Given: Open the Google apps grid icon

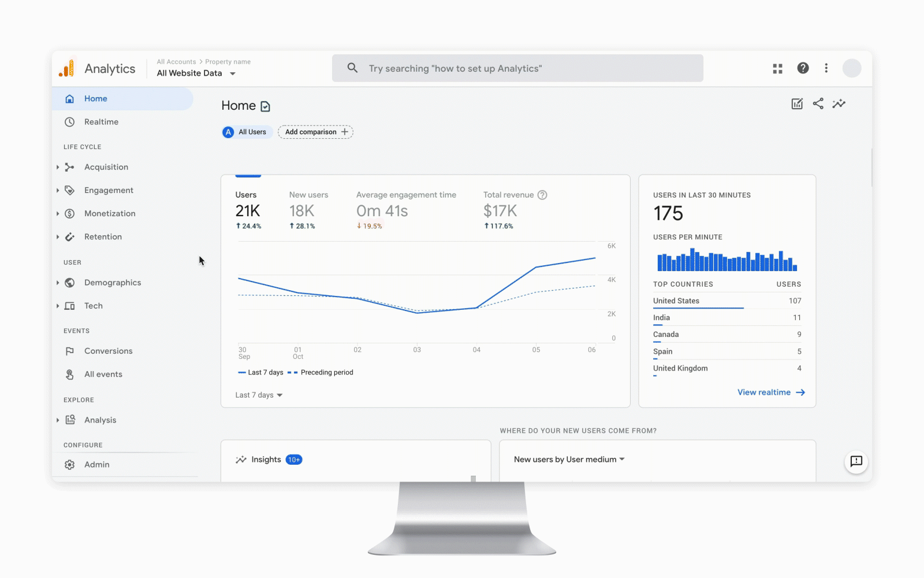Looking at the screenshot, I should (x=777, y=68).
